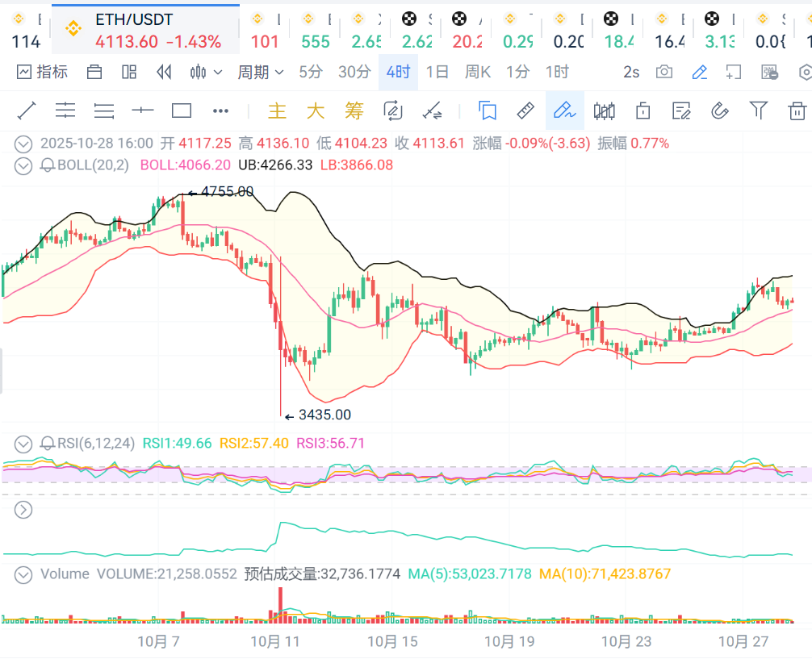
Task: Open the split layout grid icon
Action: pyautogui.click(x=129, y=72)
